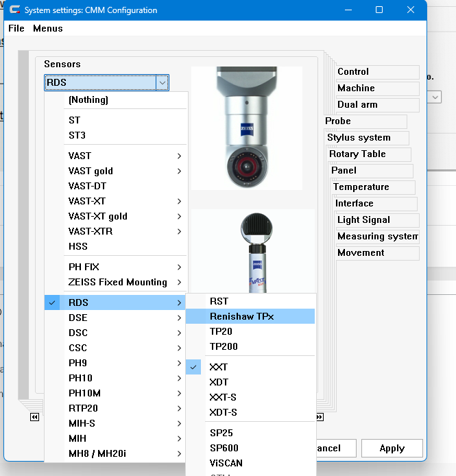Select the (Nothing) sensor option
Viewport: 456px width, 476px height.
point(88,99)
